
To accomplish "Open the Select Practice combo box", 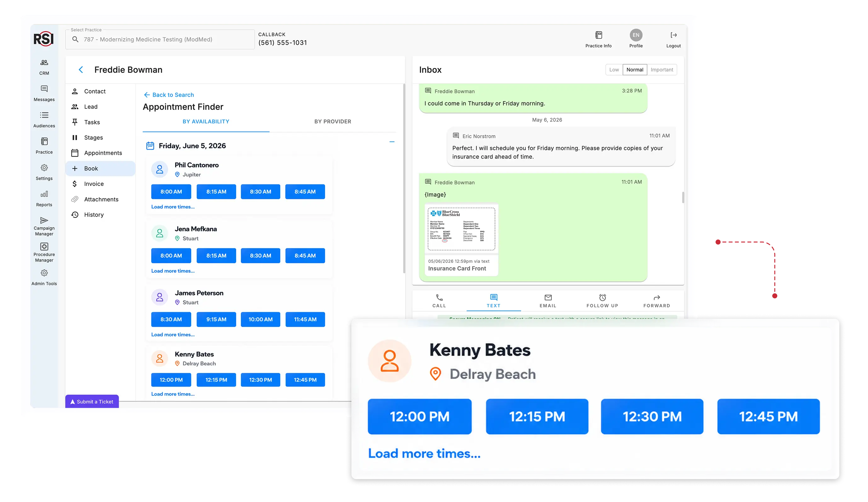I will [x=160, y=39].
